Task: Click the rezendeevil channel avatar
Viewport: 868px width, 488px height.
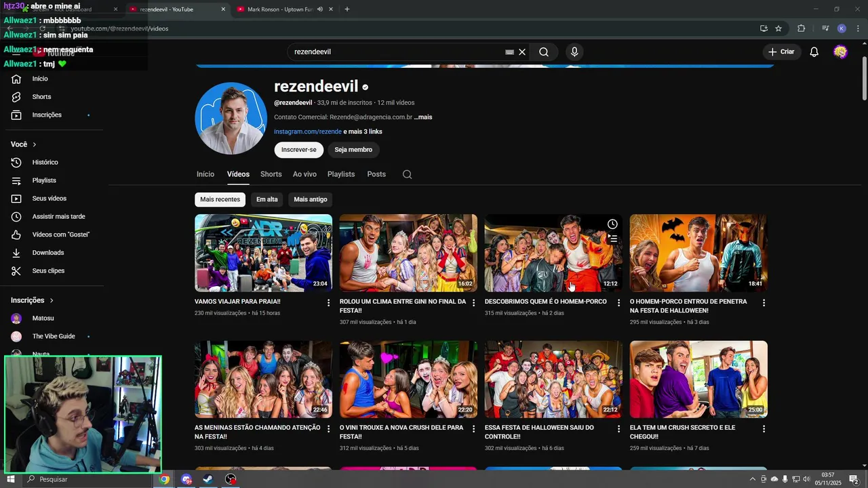Action: pos(231,119)
